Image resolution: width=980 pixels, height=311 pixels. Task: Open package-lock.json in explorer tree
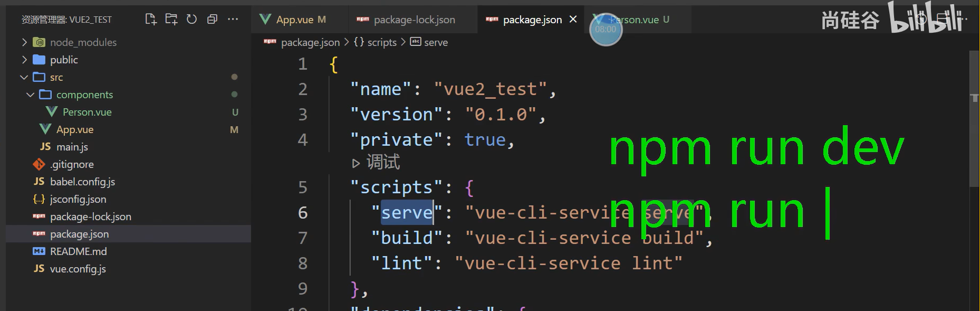91,216
